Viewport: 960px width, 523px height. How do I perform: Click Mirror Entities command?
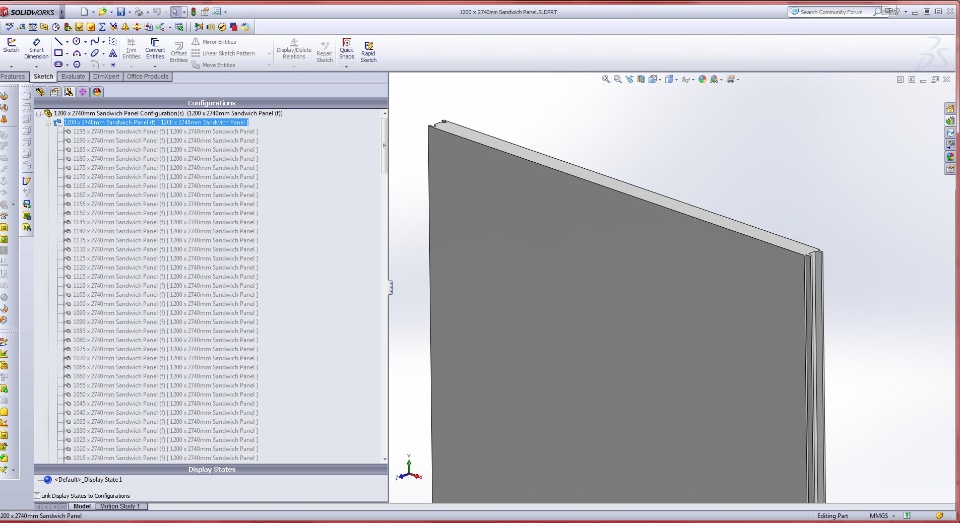point(214,42)
